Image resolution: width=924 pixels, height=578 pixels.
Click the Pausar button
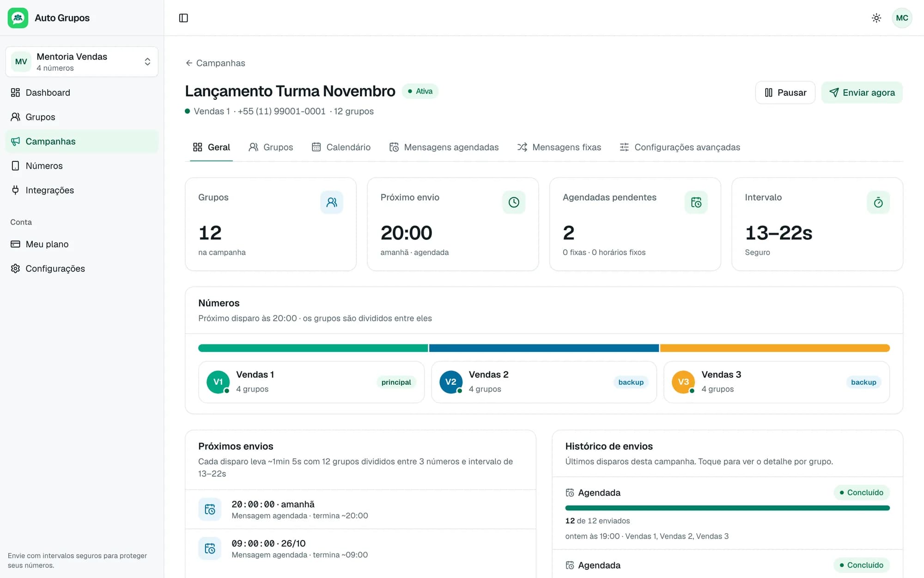coord(785,92)
